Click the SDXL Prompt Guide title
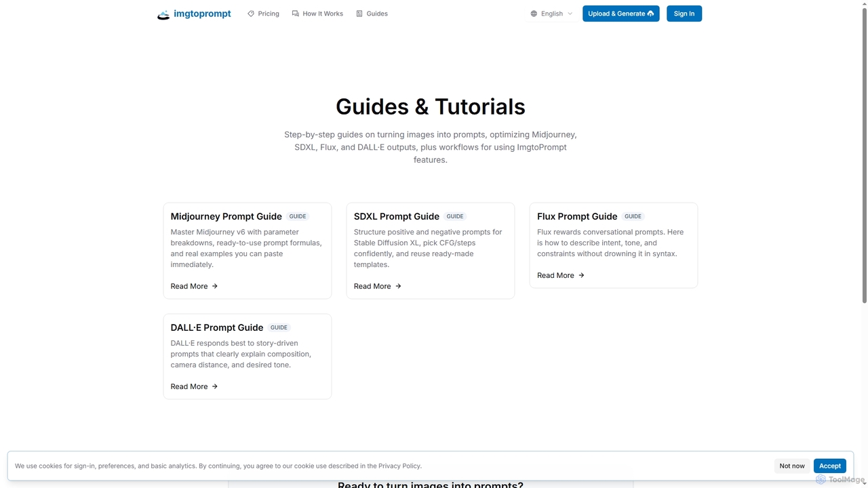The height and width of the screenshot is (488, 868). pos(397,216)
